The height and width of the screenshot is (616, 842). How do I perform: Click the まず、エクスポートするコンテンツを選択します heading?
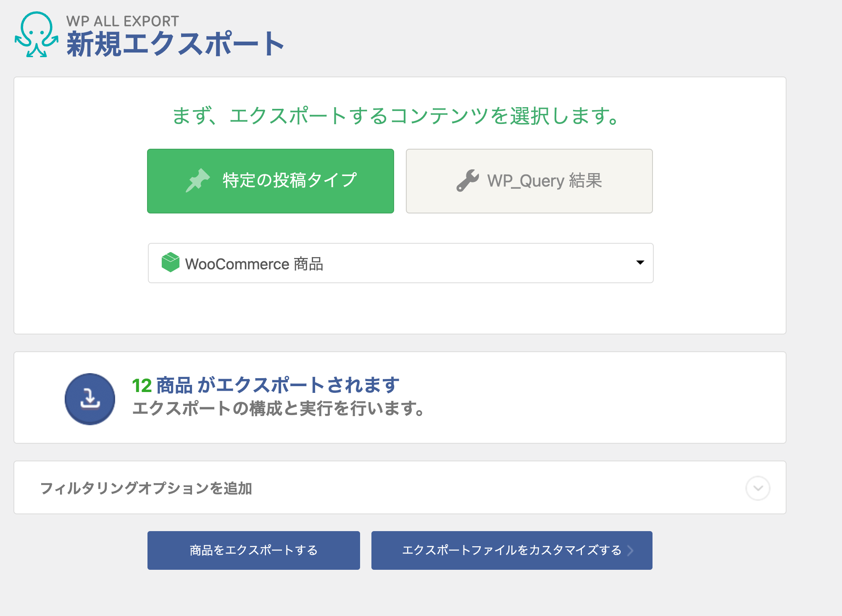click(x=396, y=116)
